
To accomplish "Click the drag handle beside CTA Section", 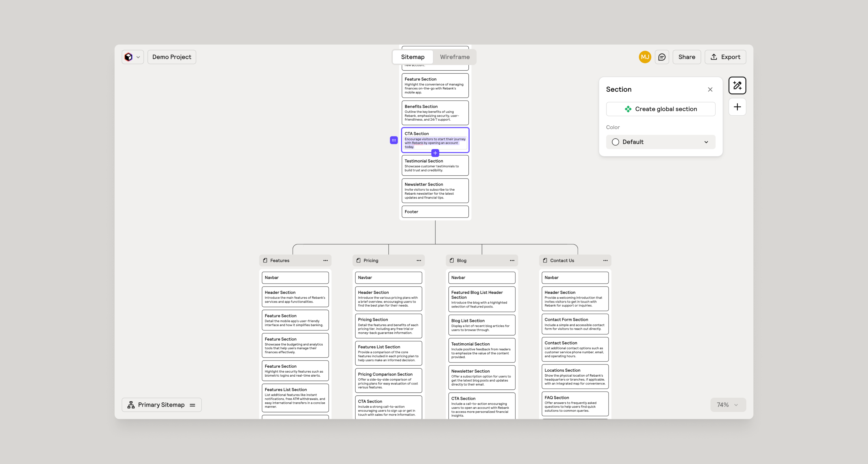I will point(393,140).
